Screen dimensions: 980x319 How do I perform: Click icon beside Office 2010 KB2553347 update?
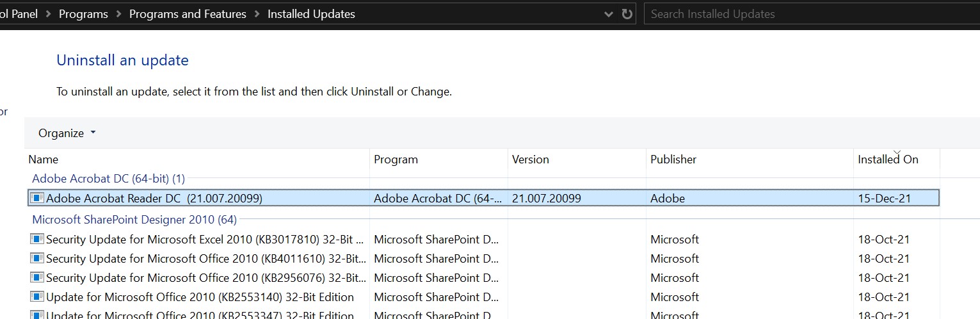(x=38, y=315)
